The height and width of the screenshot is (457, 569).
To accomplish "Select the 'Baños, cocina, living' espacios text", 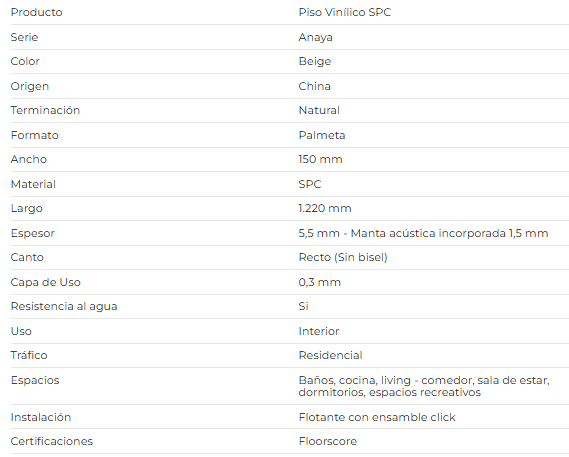I will pos(355,380).
